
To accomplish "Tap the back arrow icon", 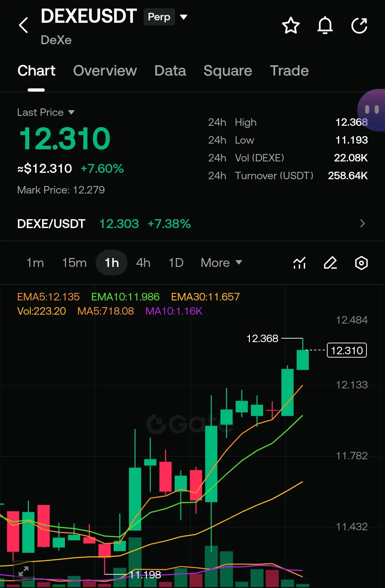I will [24, 25].
